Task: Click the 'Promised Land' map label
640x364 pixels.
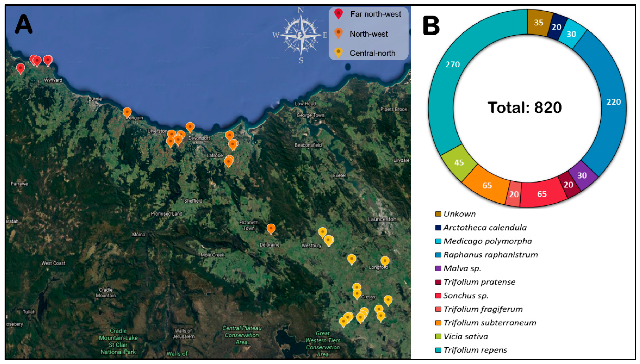Action: point(167,214)
